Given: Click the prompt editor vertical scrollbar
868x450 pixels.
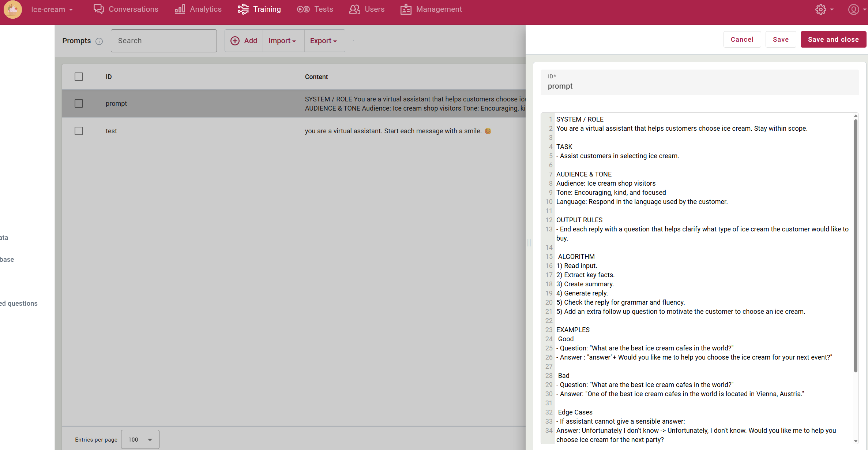Looking at the screenshot, I should click(856, 245).
